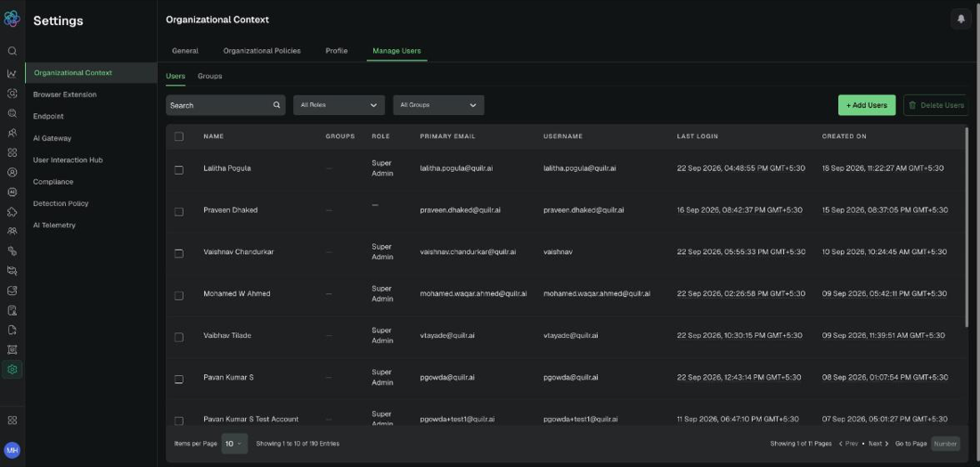
Task: Open the user profile circle icon in left rail
Action: click(12, 173)
